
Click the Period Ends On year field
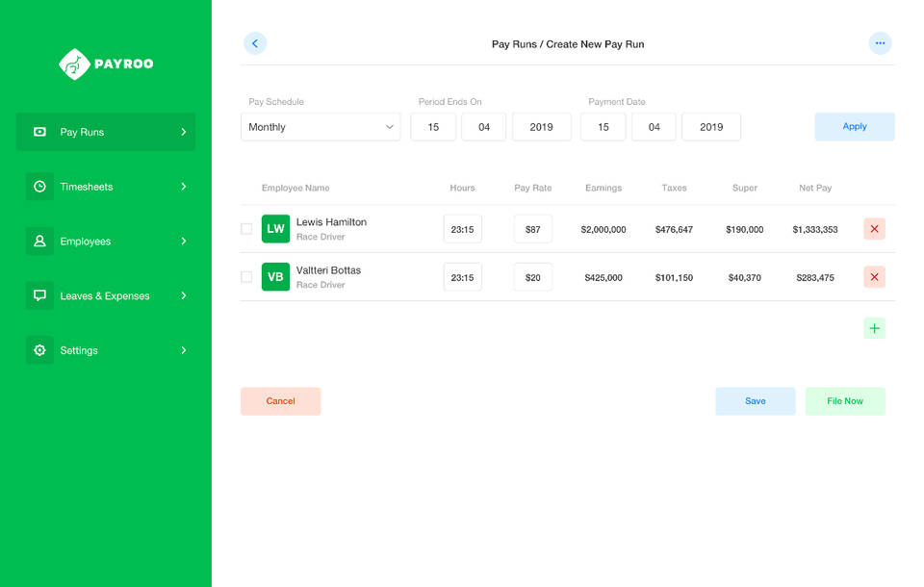tap(542, 127)
